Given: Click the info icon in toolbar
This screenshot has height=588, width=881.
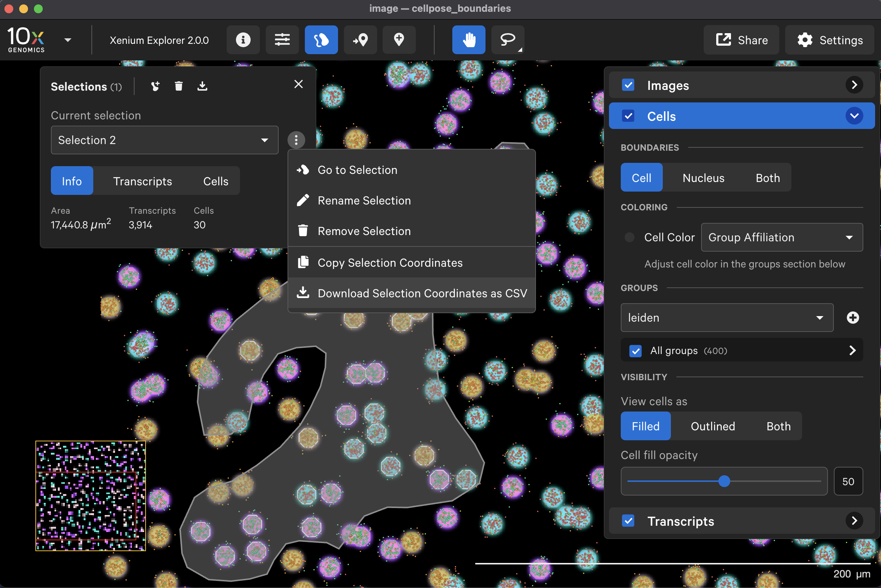Looking at the screenshot, I should 243,40.
